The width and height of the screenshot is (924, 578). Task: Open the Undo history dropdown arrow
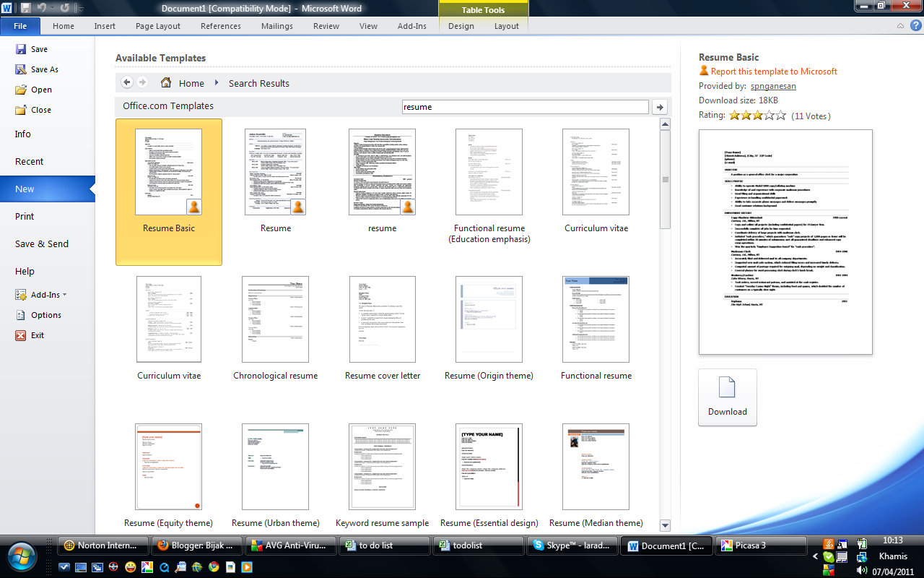52,9
